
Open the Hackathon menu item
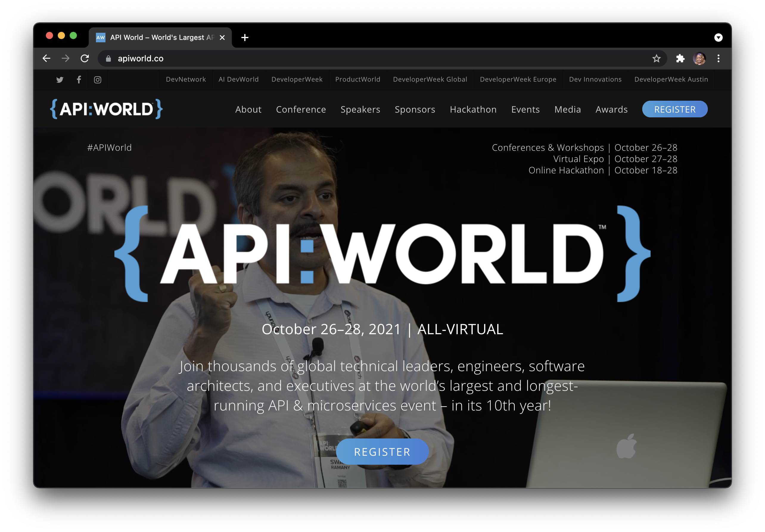tap(473, 109)
